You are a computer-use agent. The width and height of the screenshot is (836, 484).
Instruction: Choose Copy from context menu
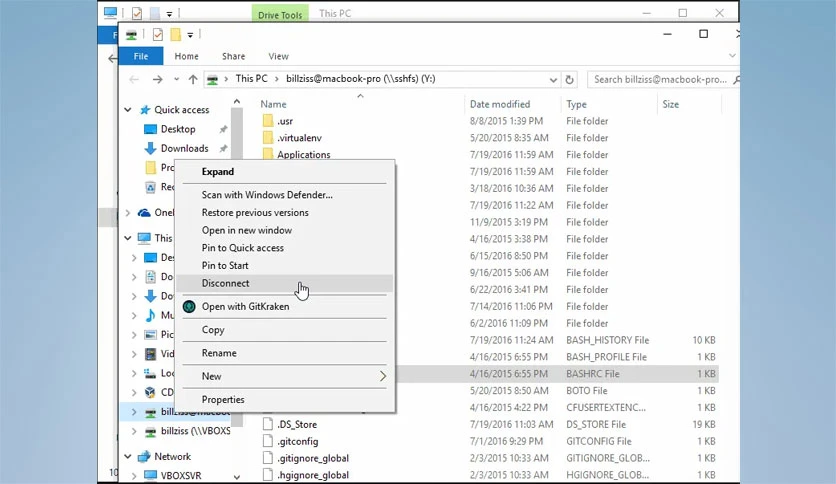[284, 330]
